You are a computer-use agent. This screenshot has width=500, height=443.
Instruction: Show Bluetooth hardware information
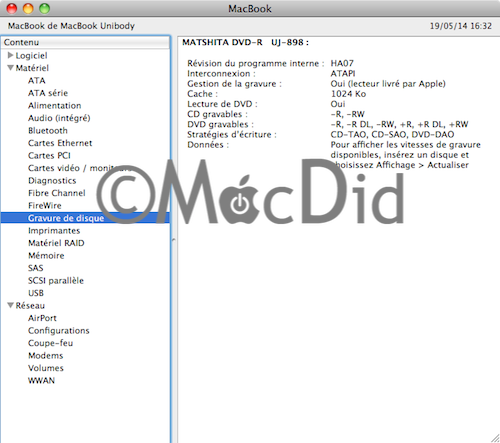tap(48, 131)
